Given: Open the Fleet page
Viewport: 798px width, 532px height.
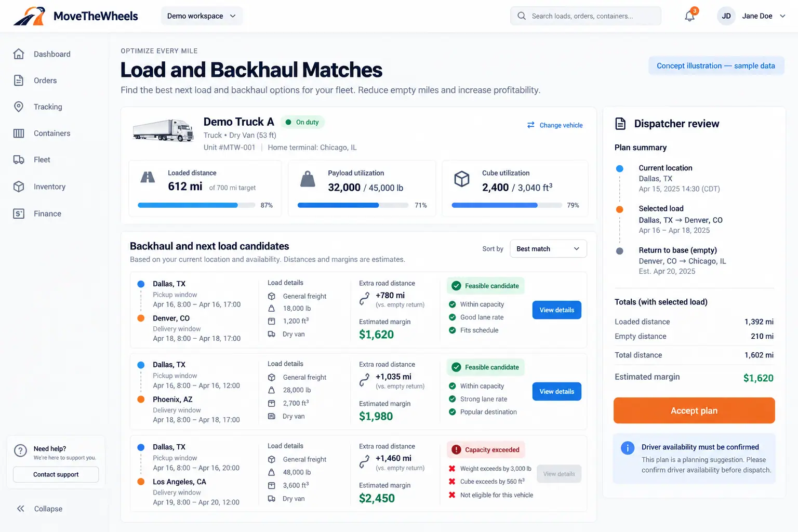Looking at the screenshot, I should tap(42, 159).
